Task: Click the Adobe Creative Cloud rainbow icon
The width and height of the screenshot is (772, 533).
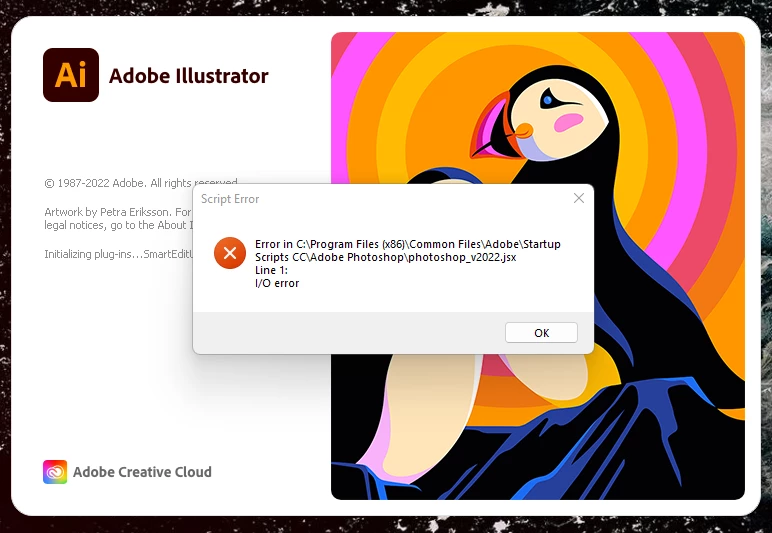Action: click(x=55, y=472)
